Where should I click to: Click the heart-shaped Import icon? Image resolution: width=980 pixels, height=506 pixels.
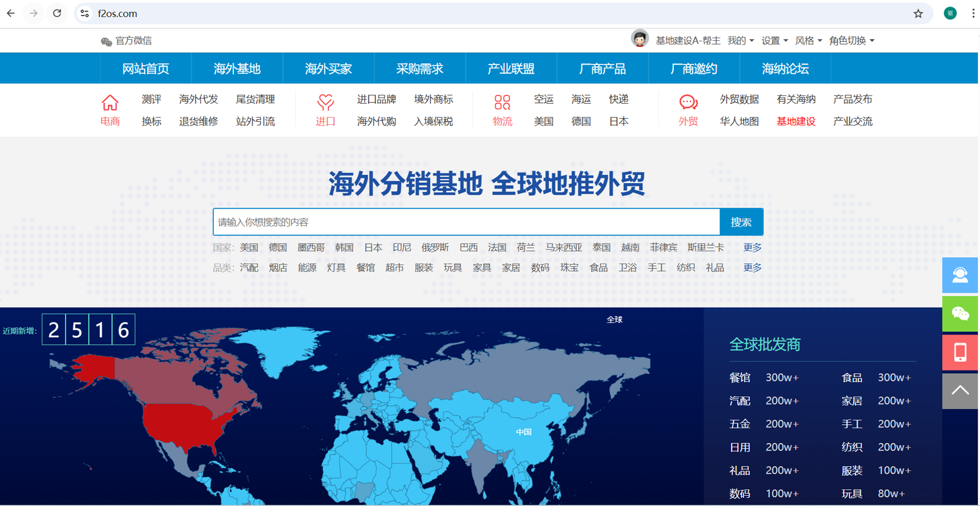point(325,102)
